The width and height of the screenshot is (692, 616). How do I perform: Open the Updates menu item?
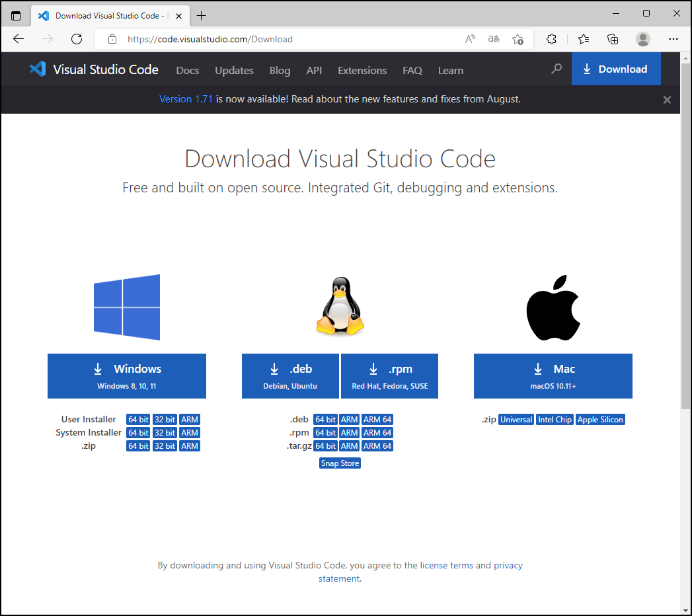pyautogui.click(x=235, y=71)
